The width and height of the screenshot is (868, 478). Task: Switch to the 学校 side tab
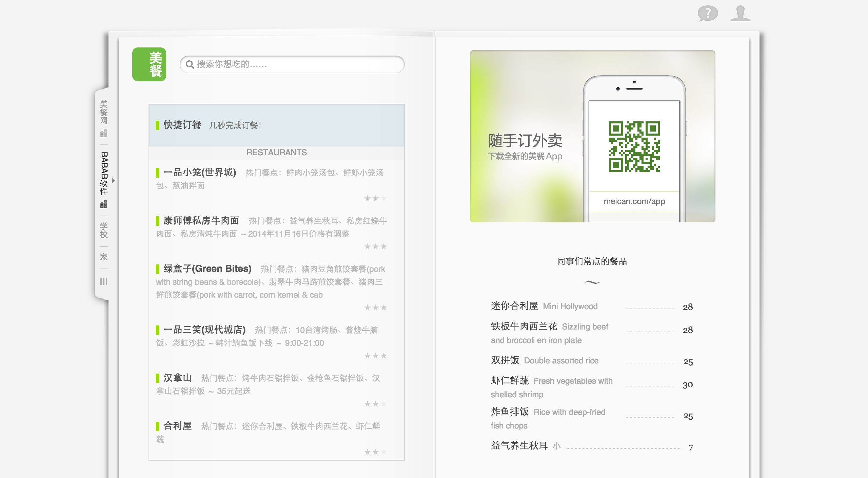point(104,231)
